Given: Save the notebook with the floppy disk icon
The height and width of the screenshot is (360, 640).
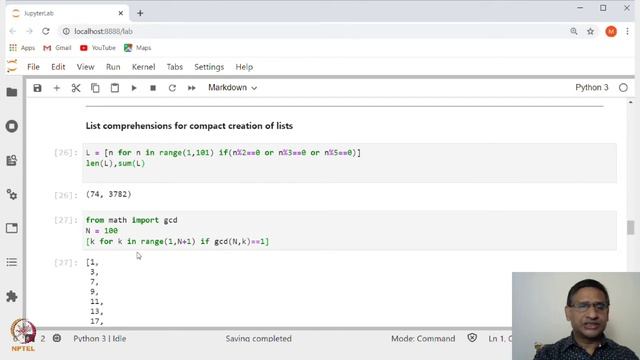Looking at the screenshot, I should [37, 88].
